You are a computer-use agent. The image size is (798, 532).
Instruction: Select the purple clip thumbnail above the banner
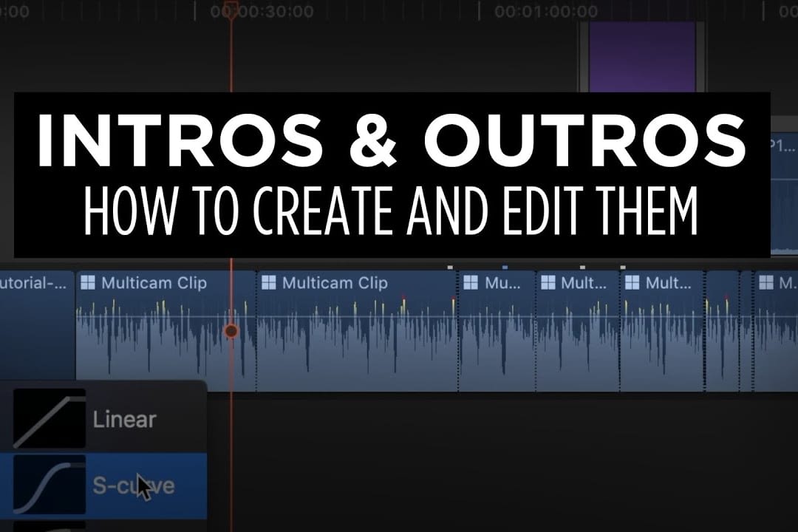641,57
